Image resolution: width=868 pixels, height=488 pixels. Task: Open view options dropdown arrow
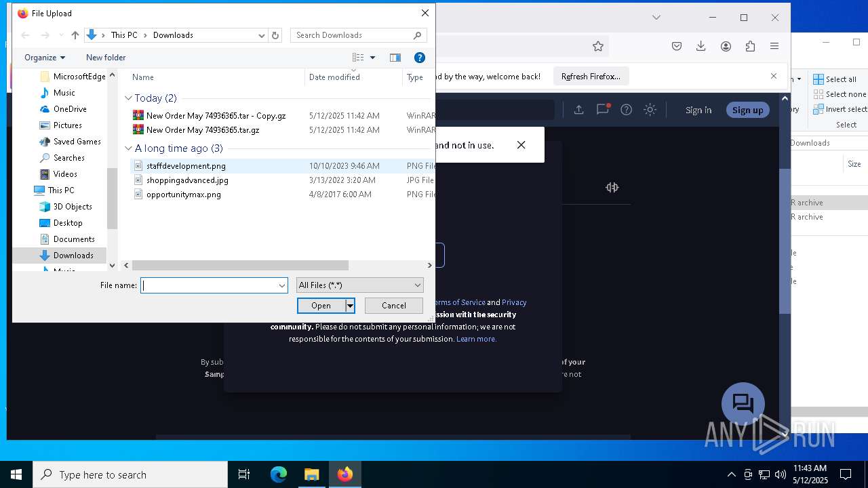tap(372, 58)
